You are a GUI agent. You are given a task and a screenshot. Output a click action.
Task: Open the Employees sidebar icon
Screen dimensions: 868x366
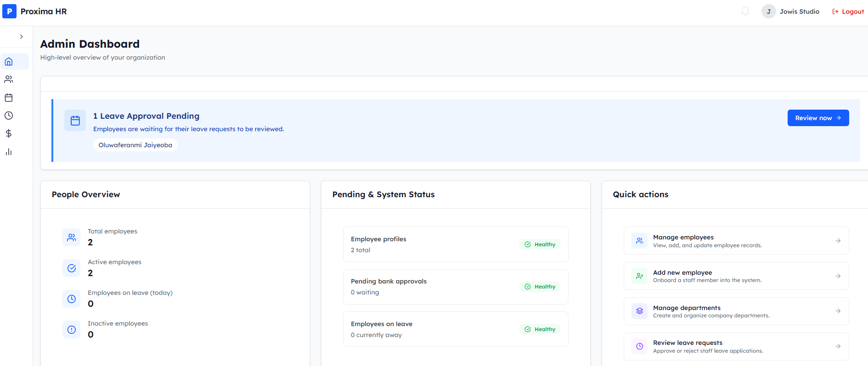(9, 79)
